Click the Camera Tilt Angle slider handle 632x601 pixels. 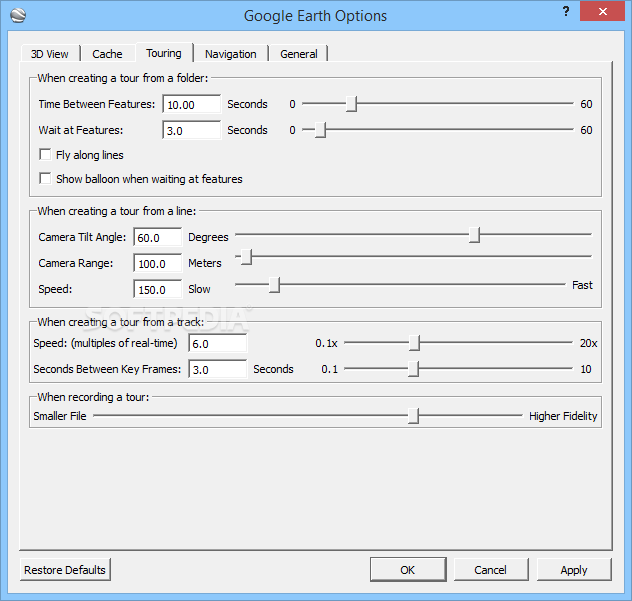click(x=474, y=235)
